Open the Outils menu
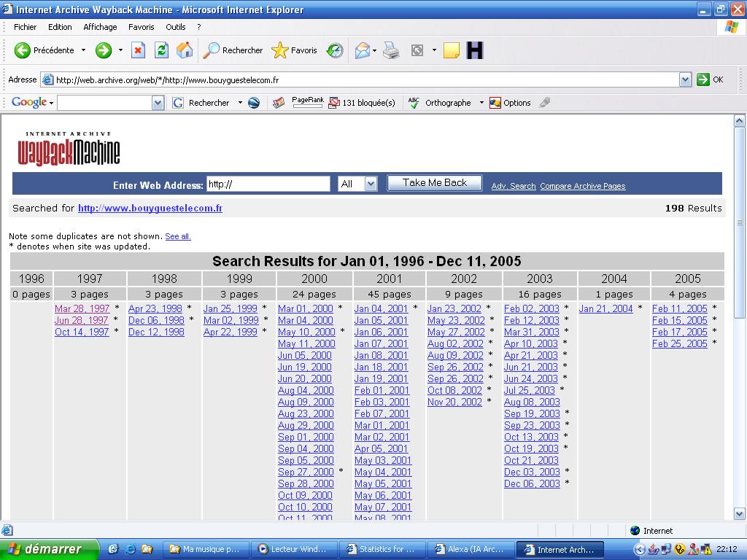Viewport: 747px width, 560px height. pyautogui.click(x=175, y=27)
